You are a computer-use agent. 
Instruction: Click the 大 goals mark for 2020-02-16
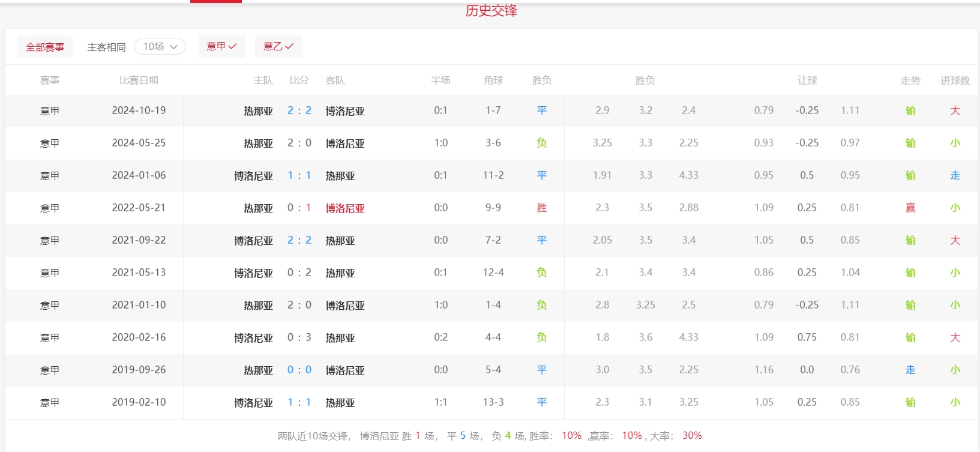tap(955, 337)
